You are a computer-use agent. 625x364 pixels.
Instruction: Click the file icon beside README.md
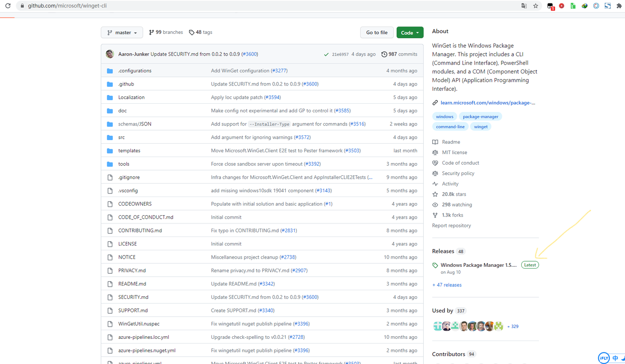click(110, 284)
